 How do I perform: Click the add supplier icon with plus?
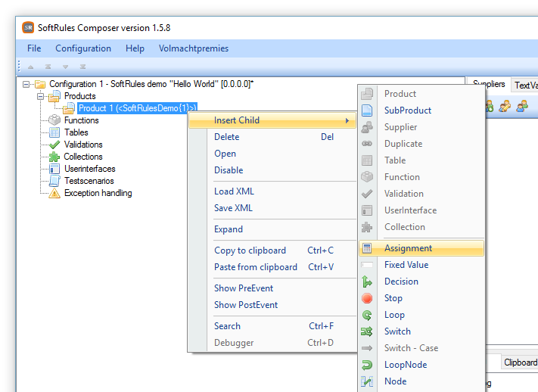pyautogui.click(x=490, y=107)
